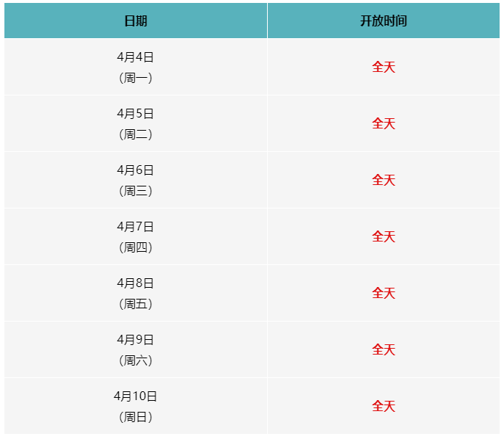This screenshot has width=504, height=439.
Task: Click 全天 in the 4月10日 row
Action: point(384,406)
